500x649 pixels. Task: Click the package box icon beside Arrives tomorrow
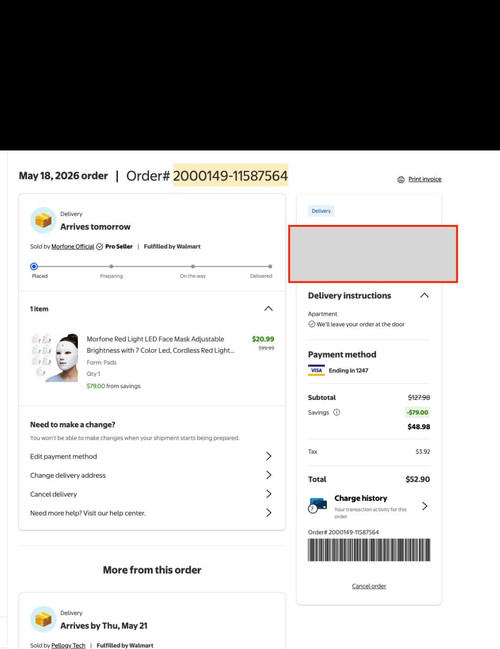(43, 220)
